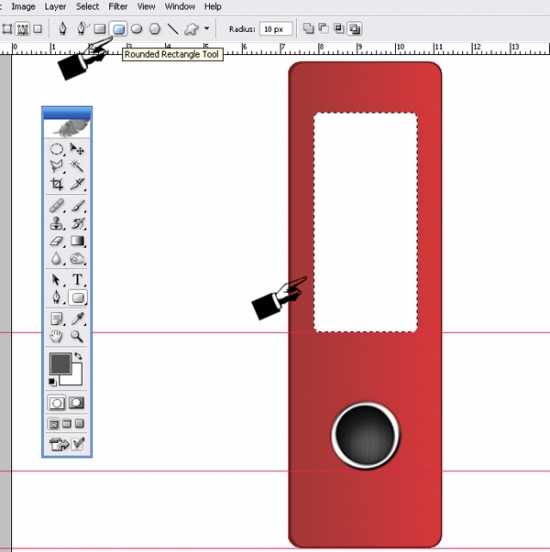Open the Filter menu
Viewport: 550px width, 552px height.
click(118, 6)
